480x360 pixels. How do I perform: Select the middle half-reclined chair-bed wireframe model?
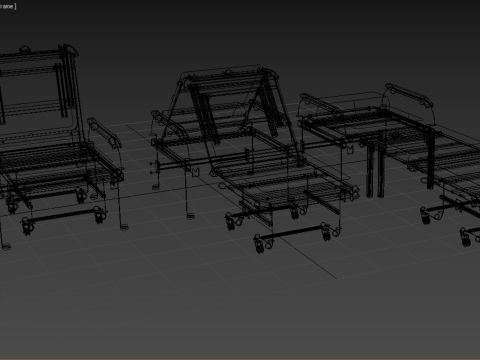[255, 158]
